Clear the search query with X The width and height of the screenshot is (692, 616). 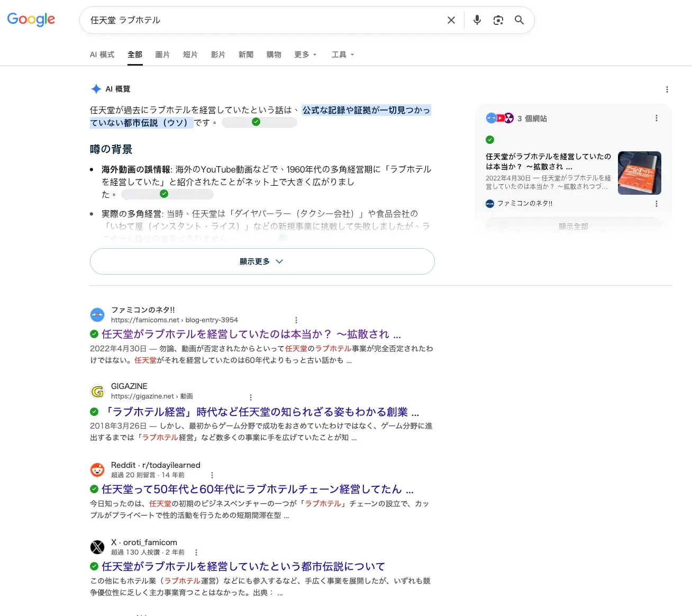(451, 20)
